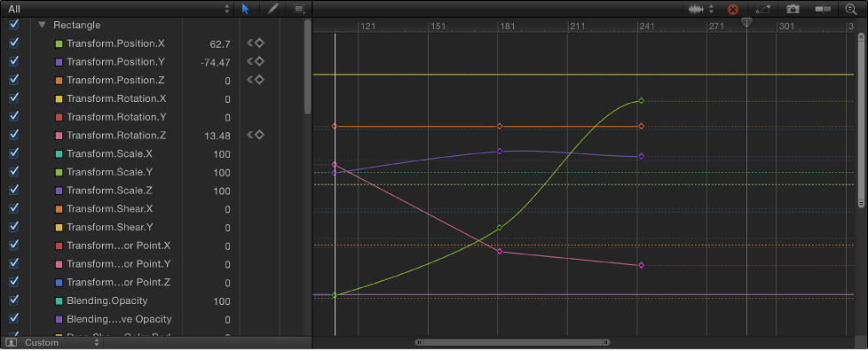Screen dimensions: 868x351
Task: Add keyframe diamond for Transform.Position.Z
Action: (259, 80)
